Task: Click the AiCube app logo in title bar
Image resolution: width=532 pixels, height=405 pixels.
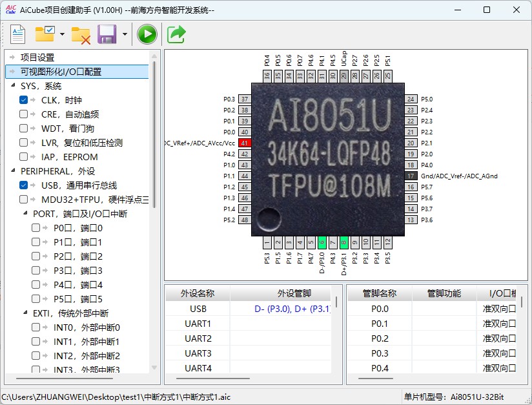Action: click(x=11, y=10)
